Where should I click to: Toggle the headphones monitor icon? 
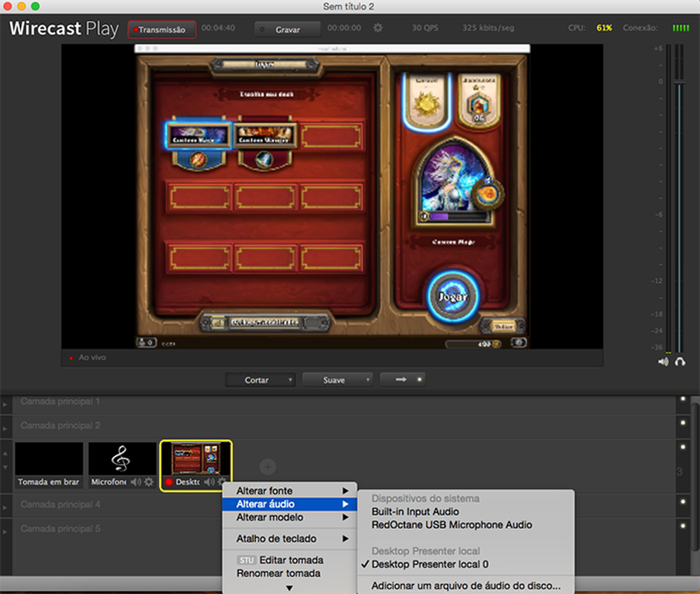pyautogui.click(x=680, y=361)
